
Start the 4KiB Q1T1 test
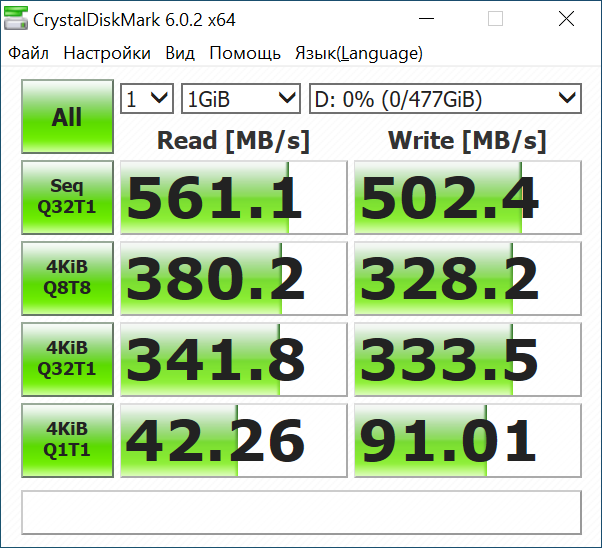tap(67, 440)
